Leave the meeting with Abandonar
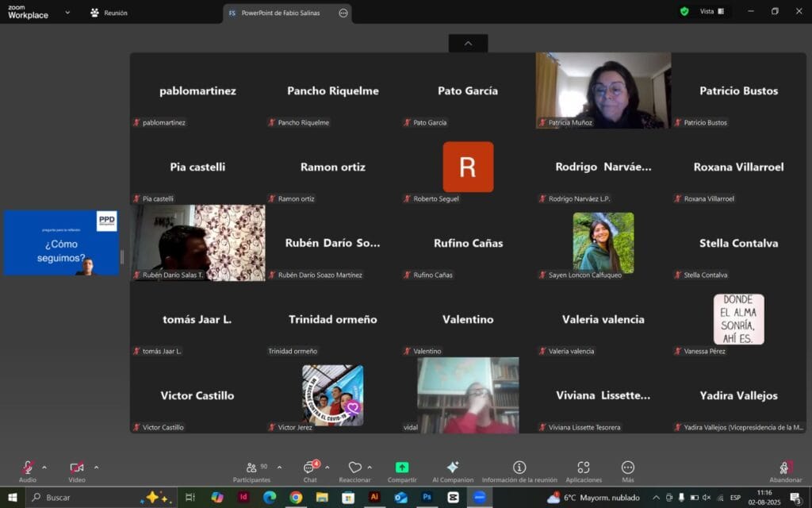This screenshot has height=508, width=812. [x=786, y=471]
